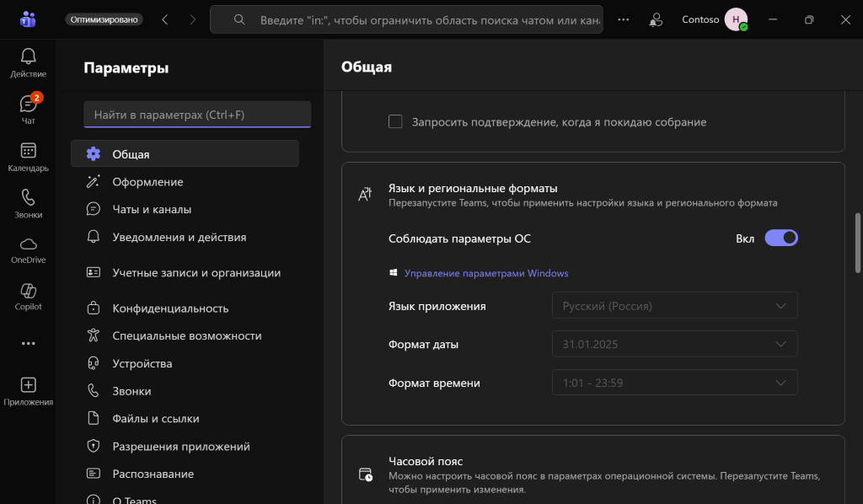Go forward with the right arrow
The image size is (863, 504).
[x=193, y=20]
